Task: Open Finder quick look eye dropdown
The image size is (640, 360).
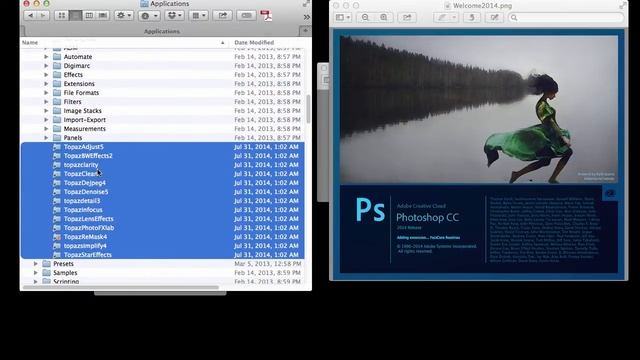Action: tap(149, 16)
